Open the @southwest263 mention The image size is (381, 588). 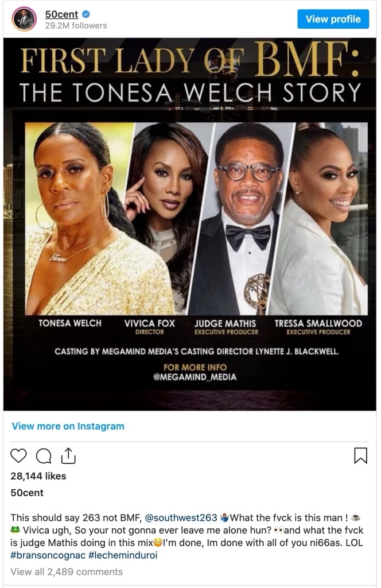click(181, 517)
